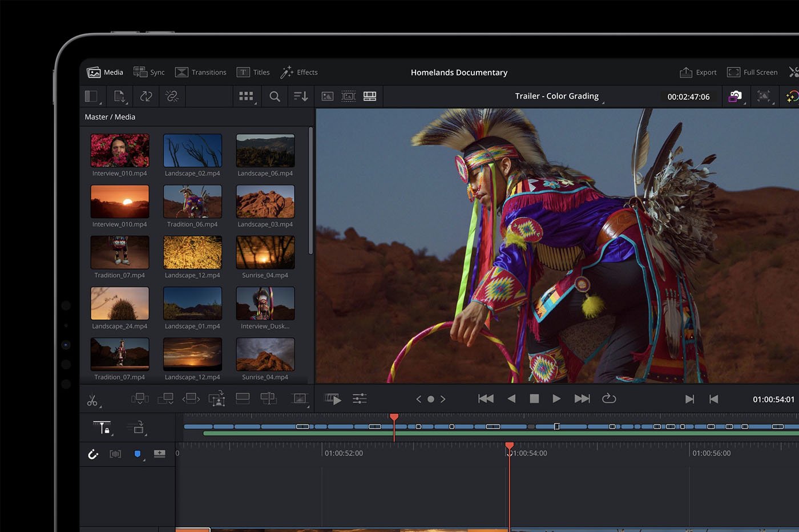799x532 pixels.
Task: Open the thumbnail grid view options
Action: click(246, 96)
